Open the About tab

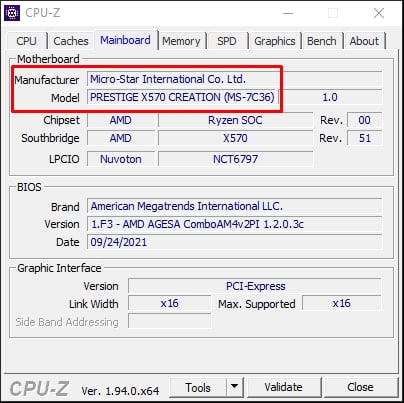(x=364, y=41)
